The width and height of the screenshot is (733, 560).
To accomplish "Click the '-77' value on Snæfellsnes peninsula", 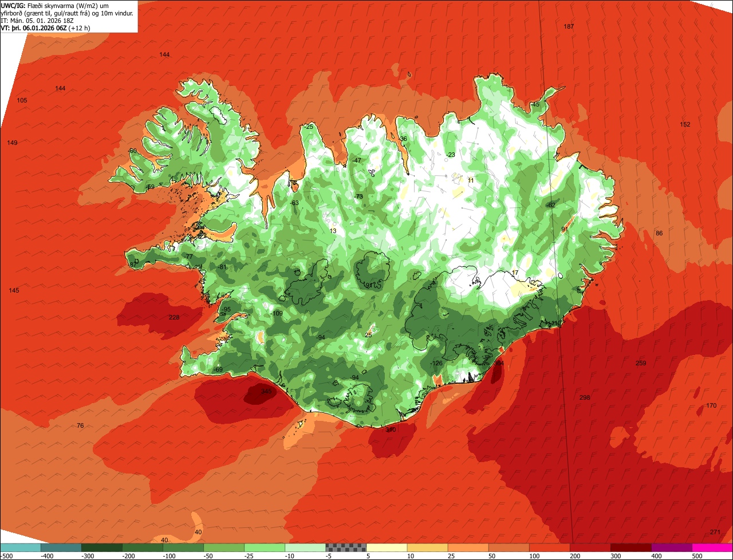I will click(189, 257).
